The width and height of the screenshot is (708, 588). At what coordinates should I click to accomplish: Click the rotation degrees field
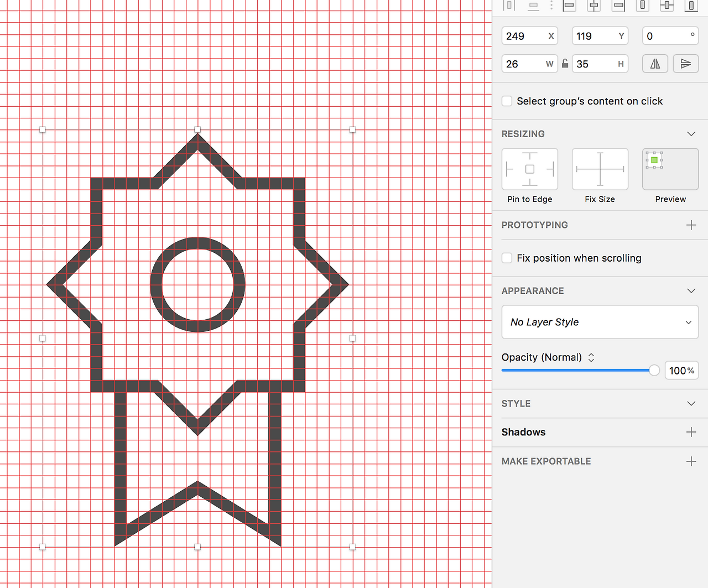coord(670,36)
